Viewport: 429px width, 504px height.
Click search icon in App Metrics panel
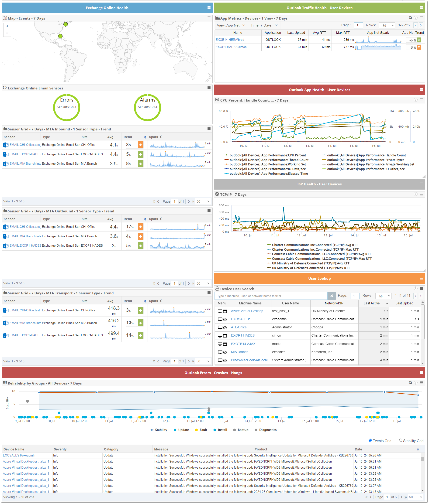(x=410, y=18)
